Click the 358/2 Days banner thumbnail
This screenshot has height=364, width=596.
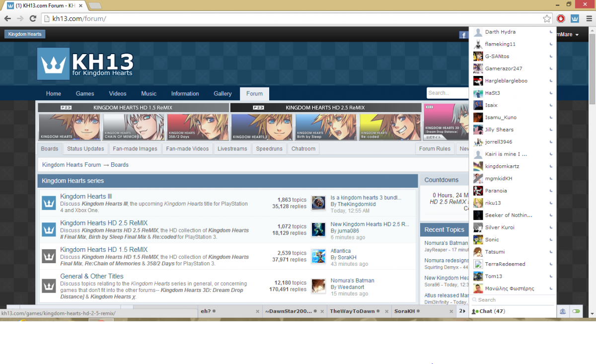click(197, 127)
